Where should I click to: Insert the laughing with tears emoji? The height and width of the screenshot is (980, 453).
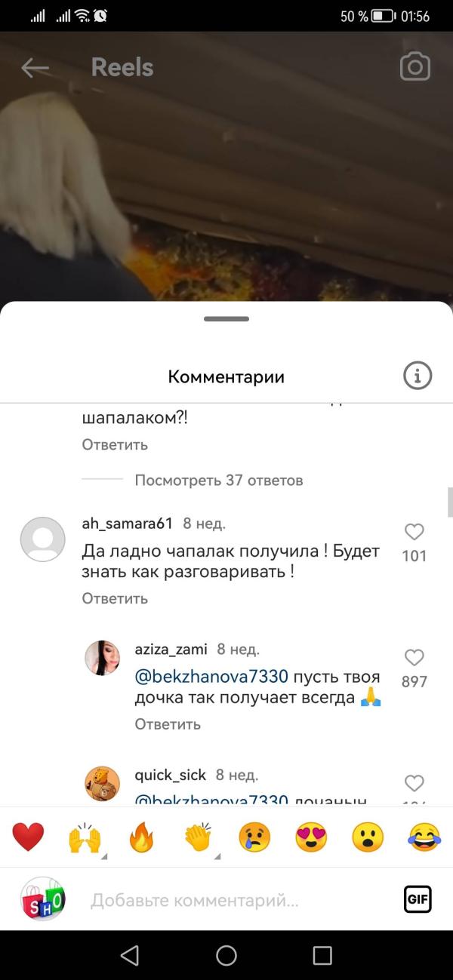424,837
